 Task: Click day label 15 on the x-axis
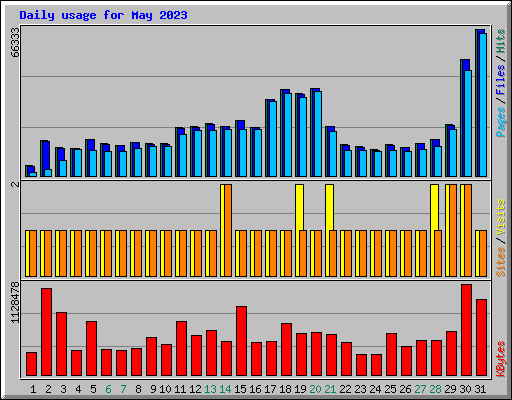point(240,389)
